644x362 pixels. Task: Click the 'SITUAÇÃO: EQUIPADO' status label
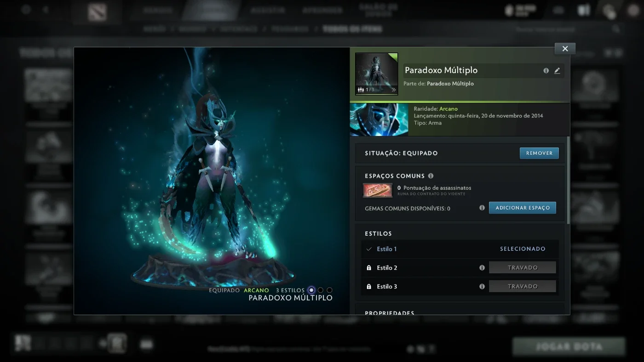click(401, 153)
